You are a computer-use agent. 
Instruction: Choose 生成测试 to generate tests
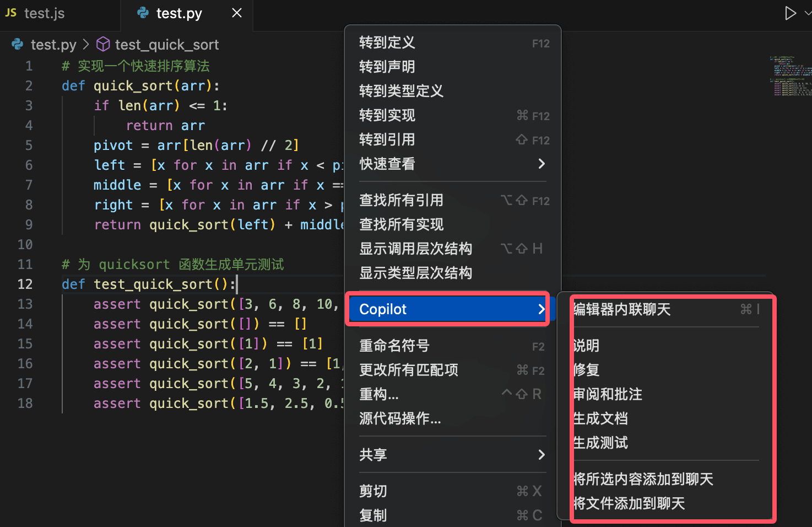600,443
